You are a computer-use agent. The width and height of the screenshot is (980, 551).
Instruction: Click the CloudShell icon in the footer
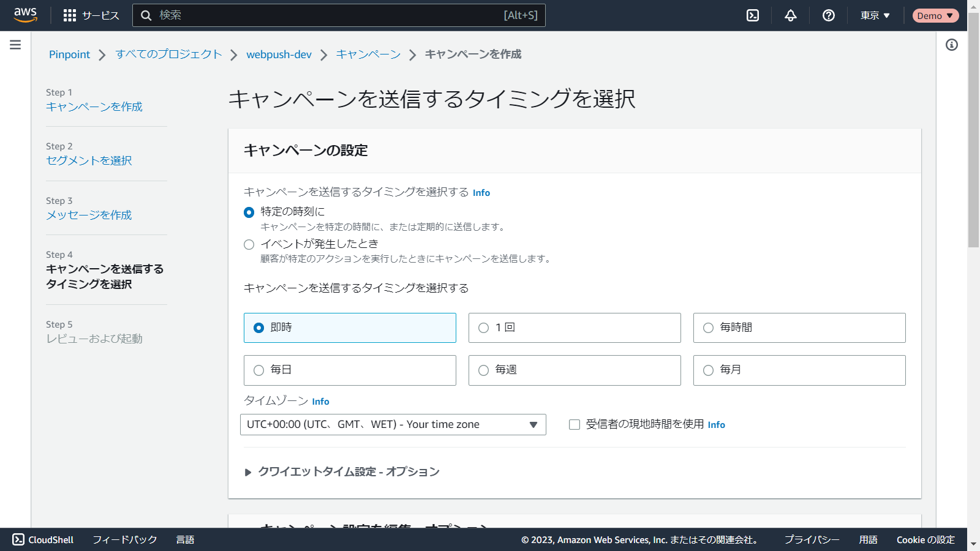tap(18, 539)
